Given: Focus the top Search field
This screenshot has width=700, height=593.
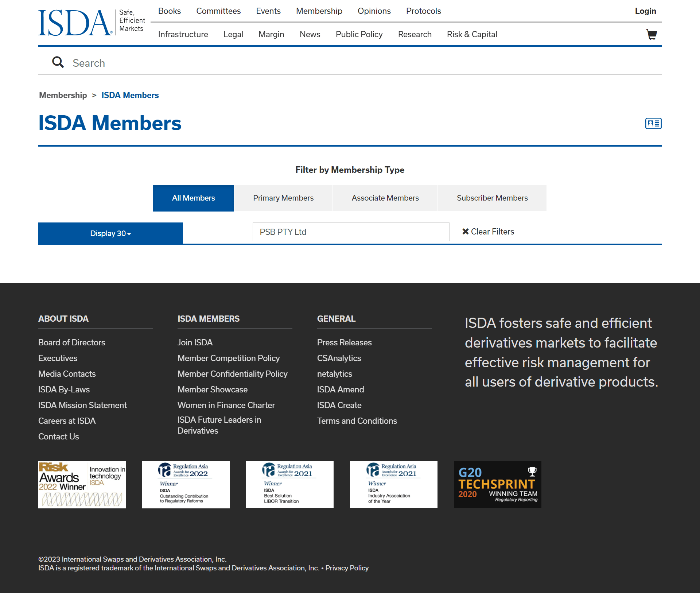Looking at the screenshot, I should 350,63.
